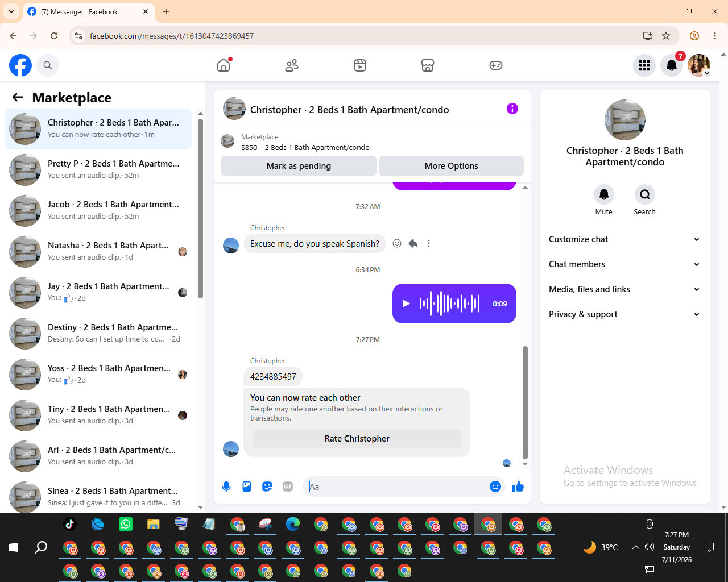Open the GIF picker
Screen dimensions: 728x582
click(x=288, y=487)
